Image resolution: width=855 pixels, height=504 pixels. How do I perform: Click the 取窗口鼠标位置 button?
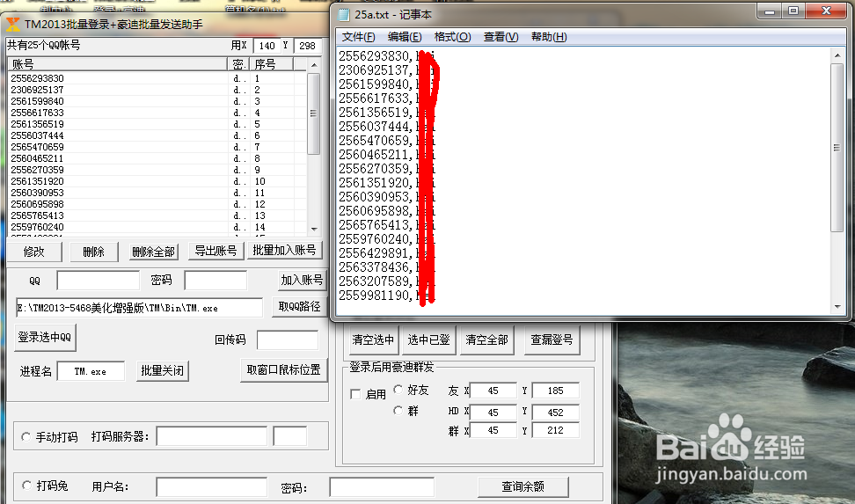click(x=283, y=369)
